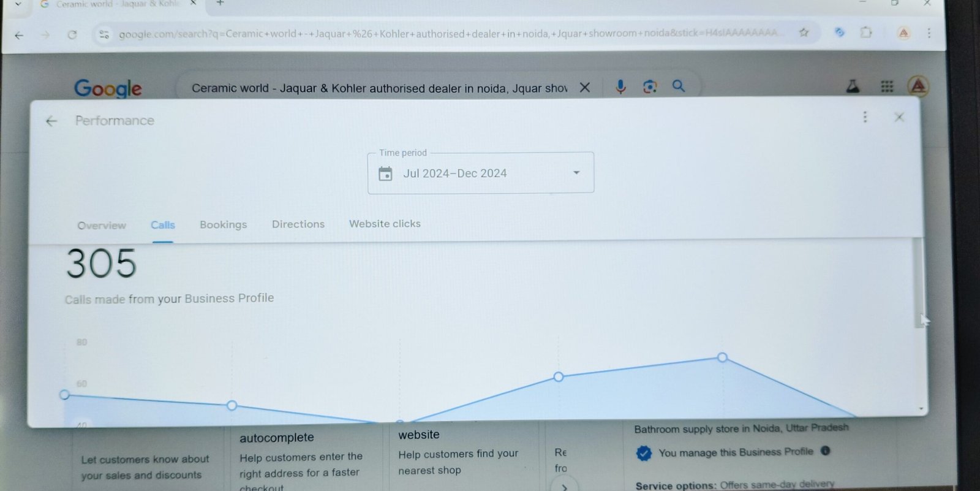
Task: Open the Google apps grid
Action: click(887, 86)
